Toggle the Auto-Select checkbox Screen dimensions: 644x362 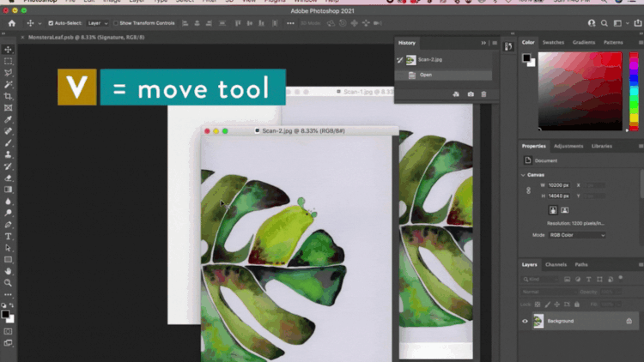click(x=51, y=23)
